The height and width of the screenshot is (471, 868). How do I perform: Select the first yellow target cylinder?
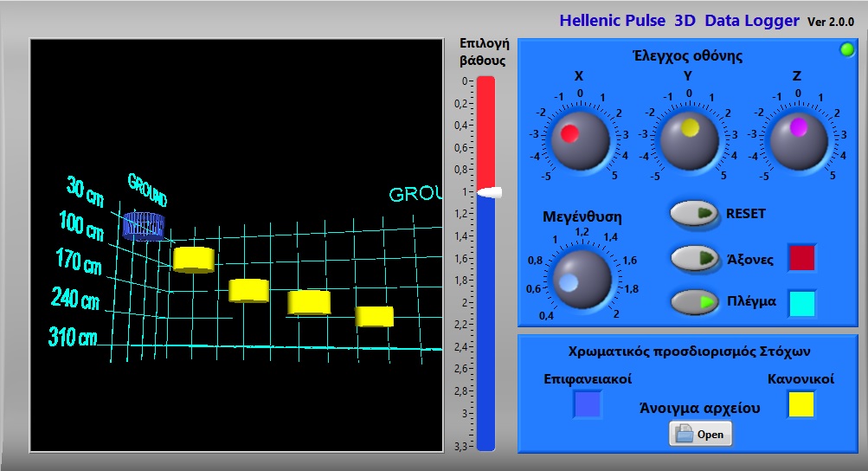(x=193, y=259)
